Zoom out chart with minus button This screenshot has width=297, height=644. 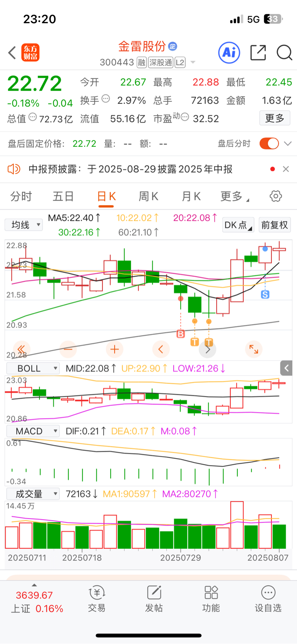tap(68, 349)
